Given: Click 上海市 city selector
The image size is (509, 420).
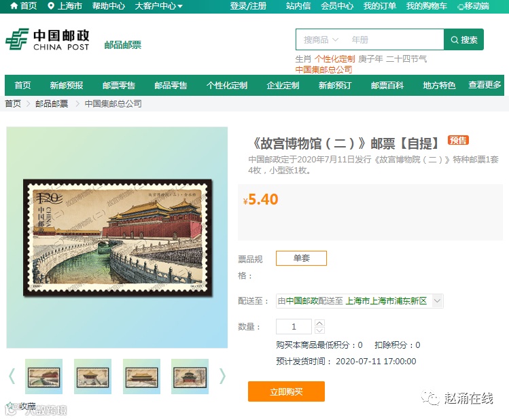Looking at the screenshot, I should point(70,6).
